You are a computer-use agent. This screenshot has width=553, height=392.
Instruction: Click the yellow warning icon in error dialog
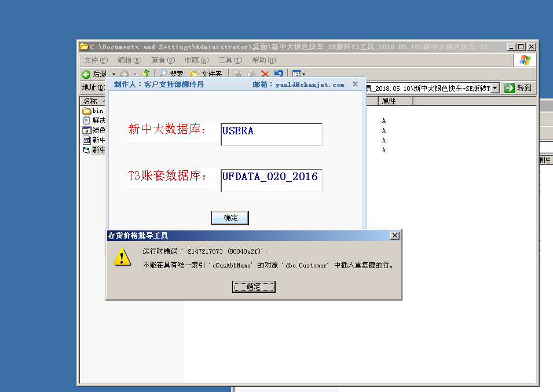point(122,257)
